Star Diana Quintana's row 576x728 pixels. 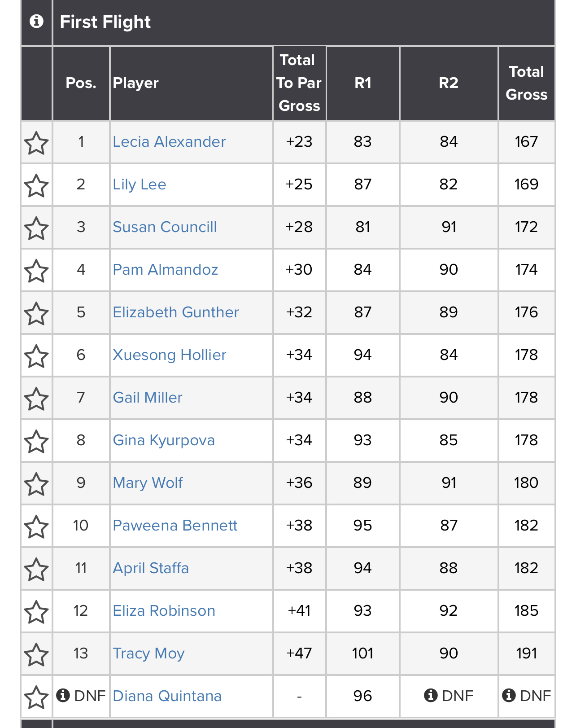(x=36, y=697)
